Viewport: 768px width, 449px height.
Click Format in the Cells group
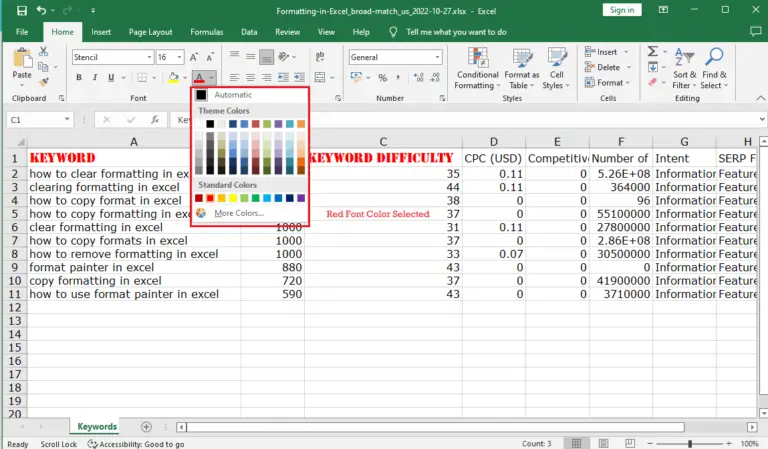point(607,83)
